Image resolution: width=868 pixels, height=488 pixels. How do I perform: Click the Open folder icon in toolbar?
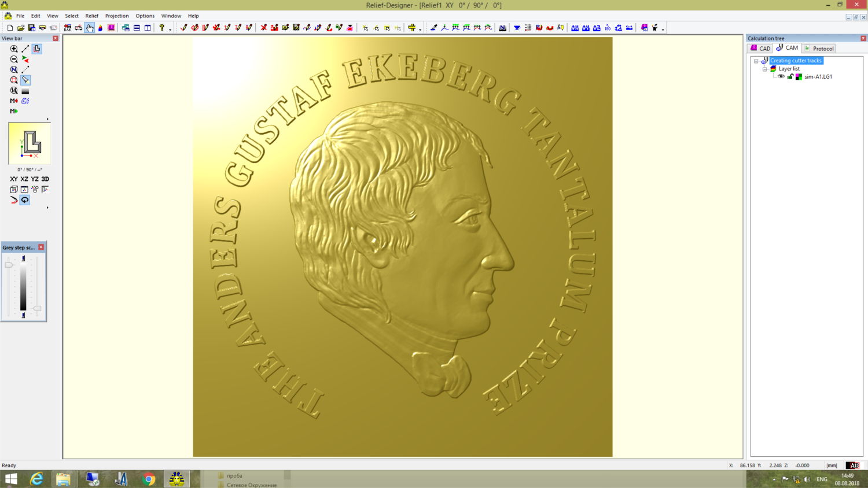21,28
